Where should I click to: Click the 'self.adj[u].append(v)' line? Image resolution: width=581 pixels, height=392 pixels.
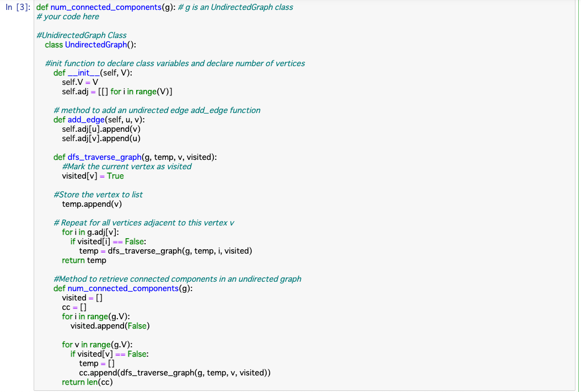tap(101, 129)
